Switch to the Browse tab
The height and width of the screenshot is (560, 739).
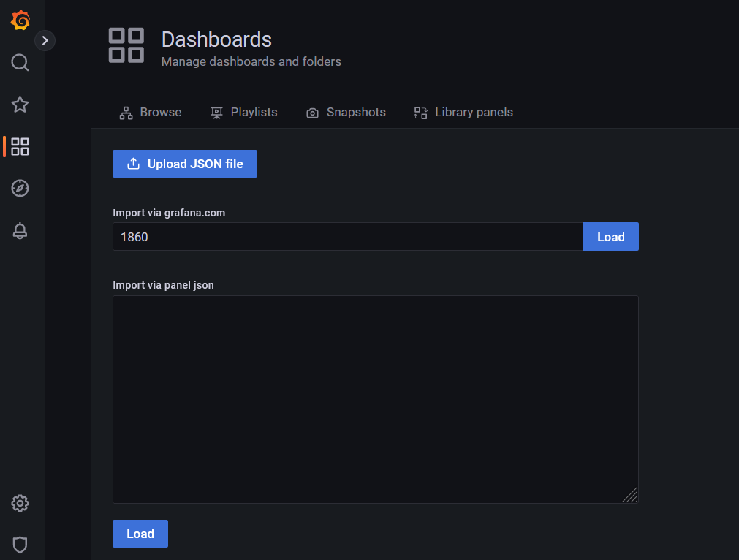[x=151, y=113]
